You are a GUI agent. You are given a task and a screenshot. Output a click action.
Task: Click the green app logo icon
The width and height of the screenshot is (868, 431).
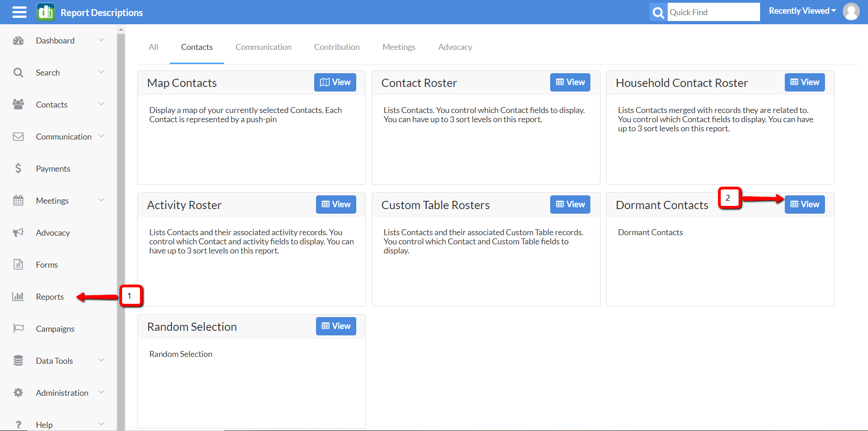46,12
